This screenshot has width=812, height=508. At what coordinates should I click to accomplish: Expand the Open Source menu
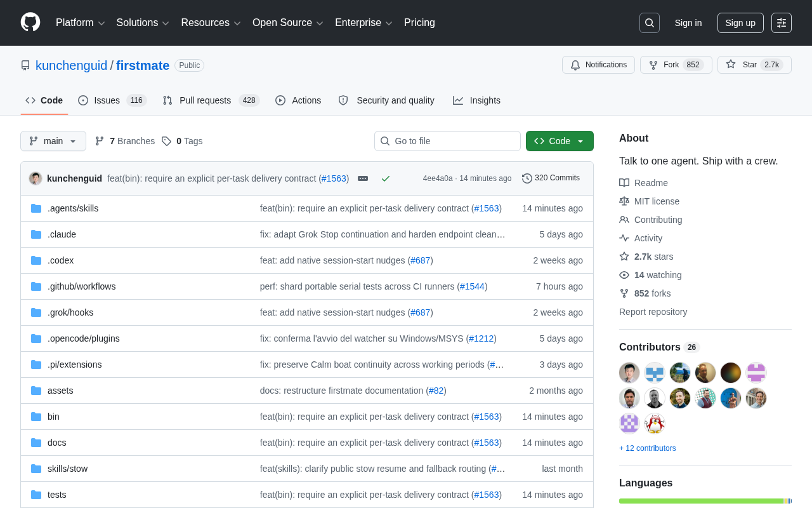(288, 23)
